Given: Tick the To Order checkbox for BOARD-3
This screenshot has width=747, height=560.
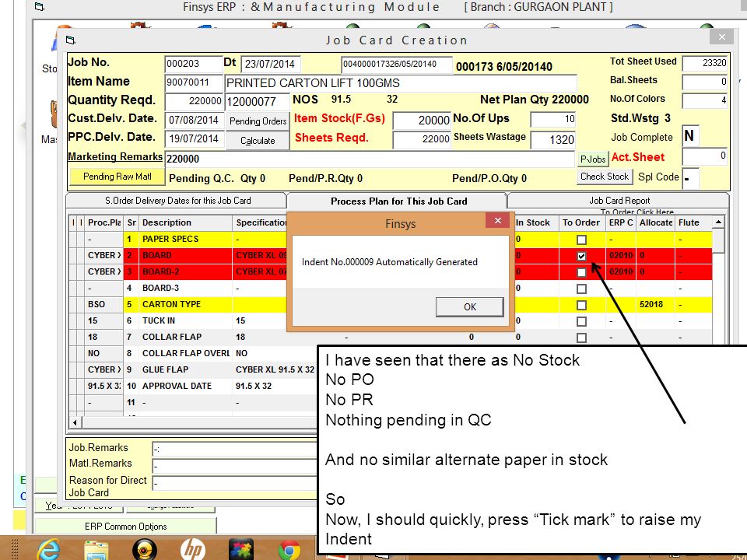Looking at the screenshot, I should tap(581, 289).
